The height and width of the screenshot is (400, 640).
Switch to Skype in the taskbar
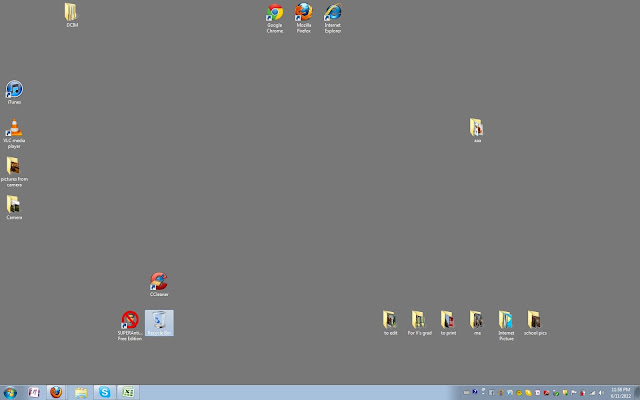point(104,393)
